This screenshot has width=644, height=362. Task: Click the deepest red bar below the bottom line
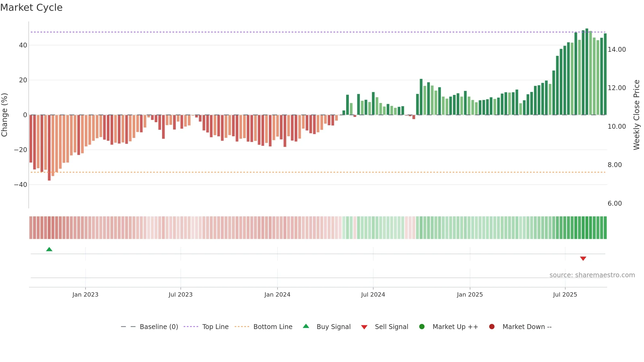[x=49, y=147]
